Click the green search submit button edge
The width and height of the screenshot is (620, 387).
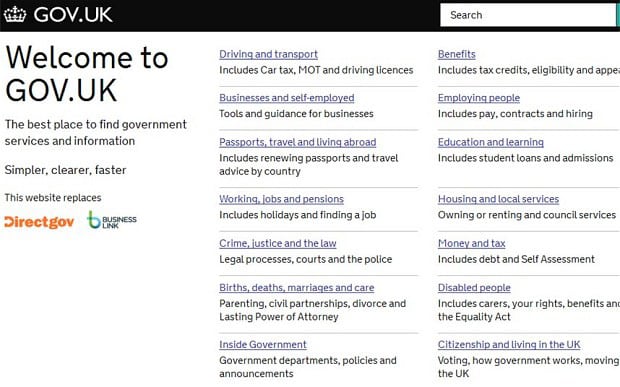tap(618, 15)
